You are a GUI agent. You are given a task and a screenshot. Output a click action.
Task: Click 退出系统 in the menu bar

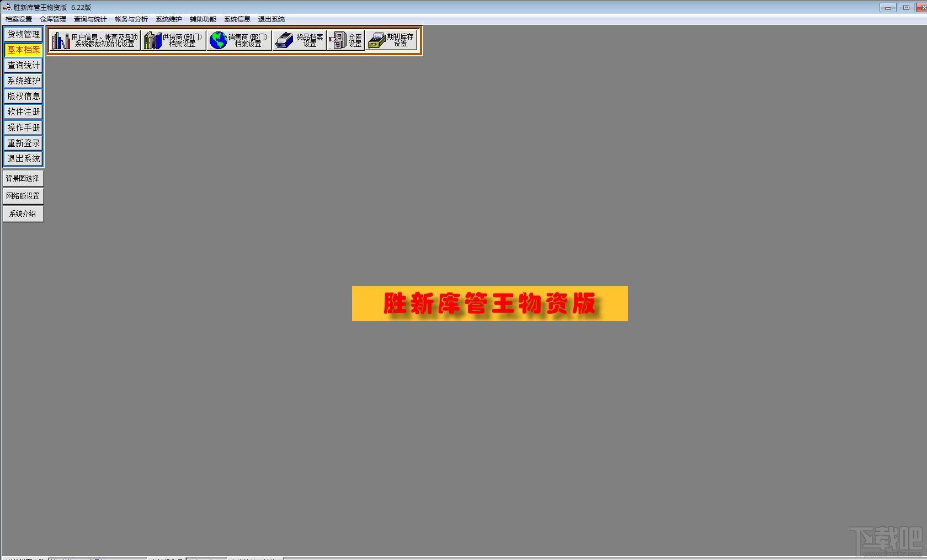[271, 19]
